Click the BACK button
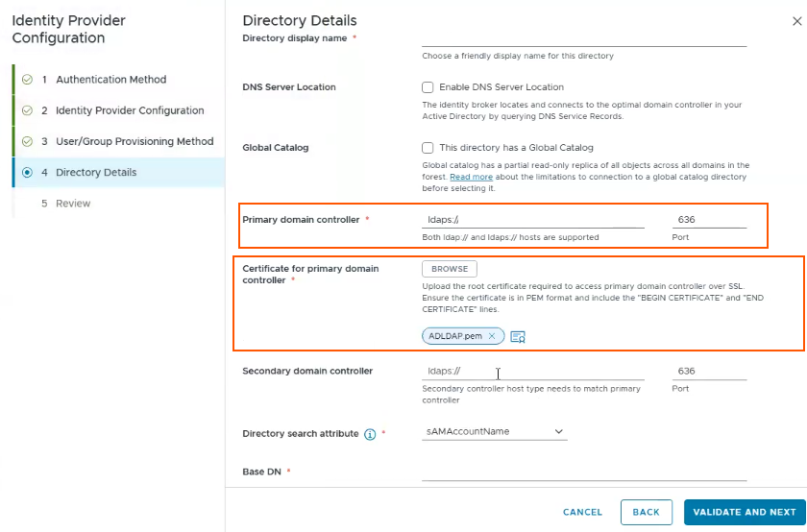The height and width of the screenshot is (532, 807). click(646, 512)
